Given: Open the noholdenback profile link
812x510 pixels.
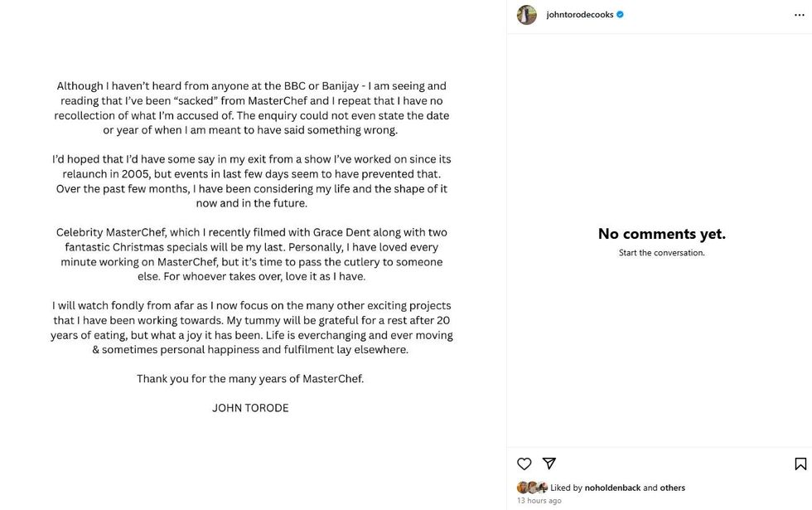Looking at the screenshot, I should [x=612, y=488].
